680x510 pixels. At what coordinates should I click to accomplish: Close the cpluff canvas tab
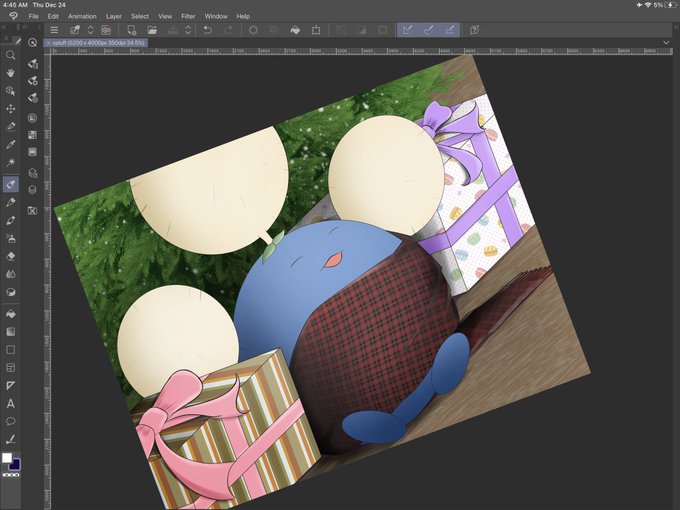[x=48, y=43]
